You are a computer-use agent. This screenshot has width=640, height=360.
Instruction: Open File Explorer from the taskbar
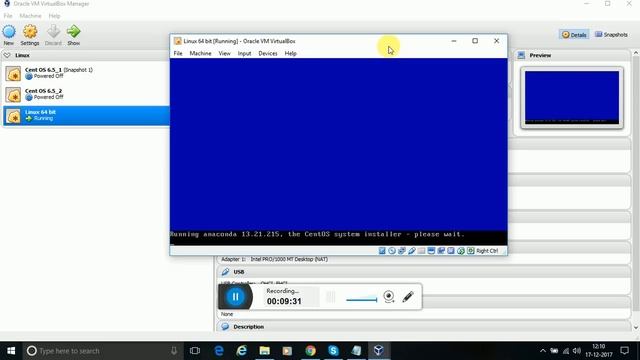click(264, 351)
